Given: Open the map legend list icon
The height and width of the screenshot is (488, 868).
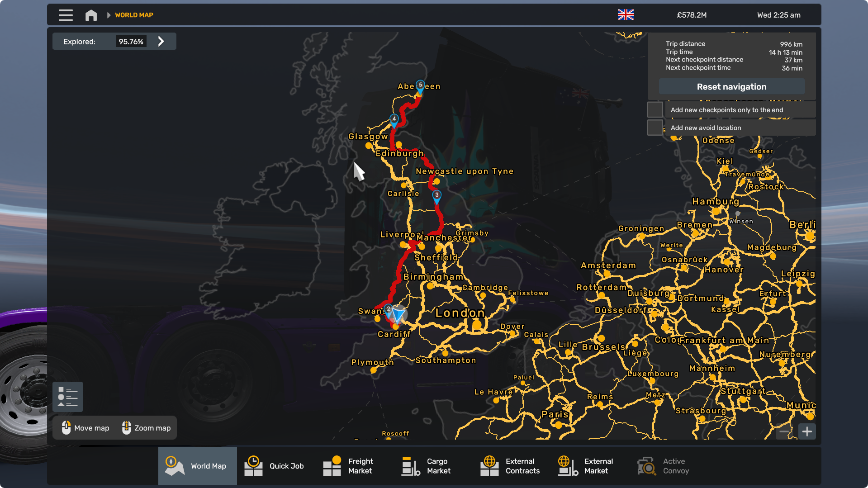Looking at the screenshot, I should (68, 397).
